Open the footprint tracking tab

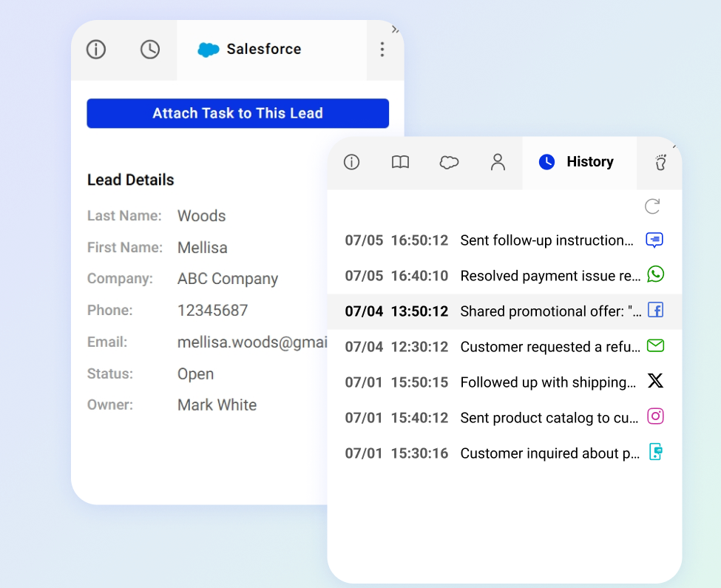point(660,162)
